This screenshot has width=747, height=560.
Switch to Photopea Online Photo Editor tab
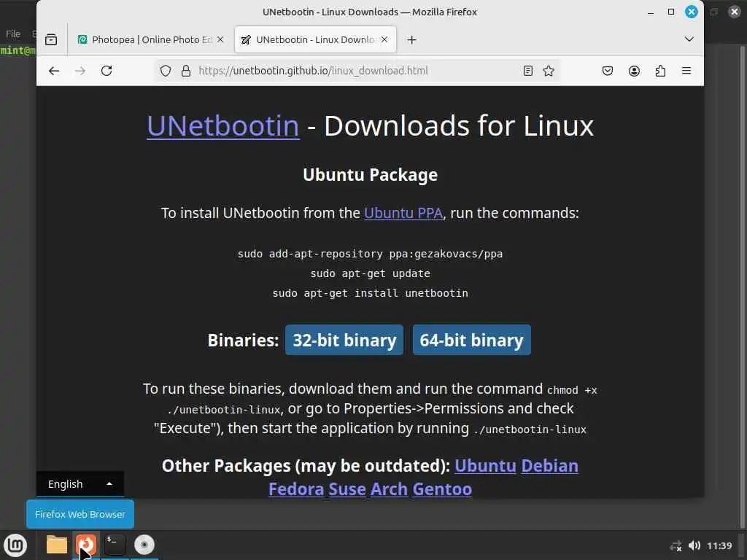[x=150, y=39]
